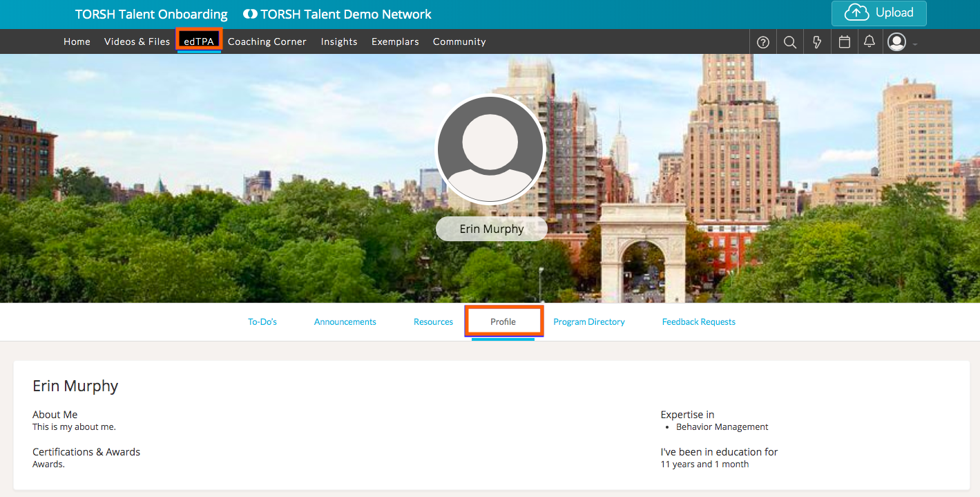Screen dimensions: 980x497
Task: Open the Announcements tab
Action: pyautogui.click(x=345, y=322)
